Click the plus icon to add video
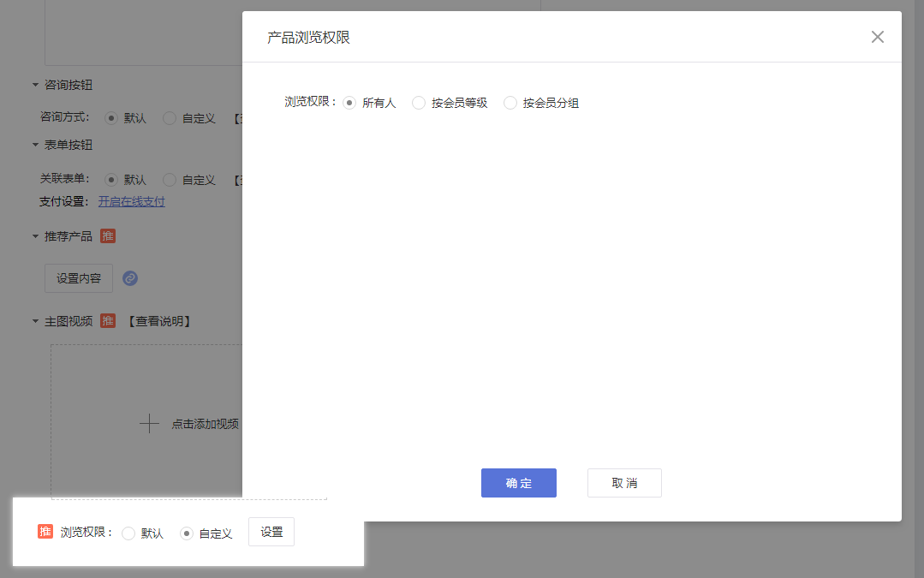 coord(150,423)
